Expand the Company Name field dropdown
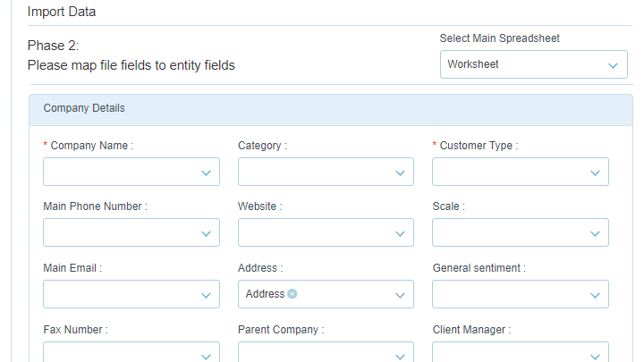The width and height of the screenshot is (644, 362). 131,172
